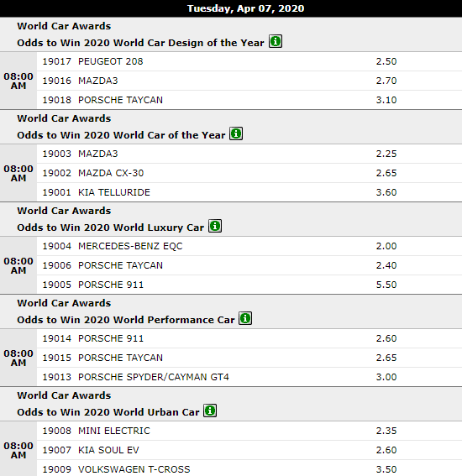Select 2.00 odds for Mercedes-Benz EQC
The width and height of the screenshot is (462, 476).
(386, 246)
